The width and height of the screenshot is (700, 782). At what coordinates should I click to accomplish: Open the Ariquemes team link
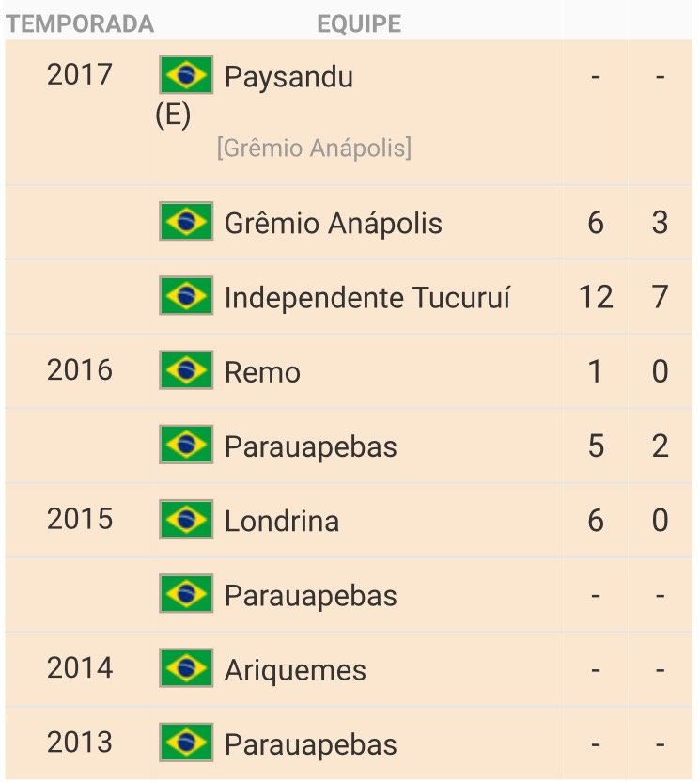coord(295,670)
